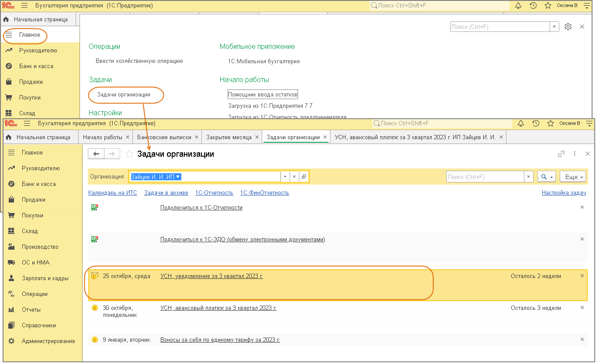Open service settings lines icon after Оксана В in front window
The image size is (596, 364).
tap(589, 124)
